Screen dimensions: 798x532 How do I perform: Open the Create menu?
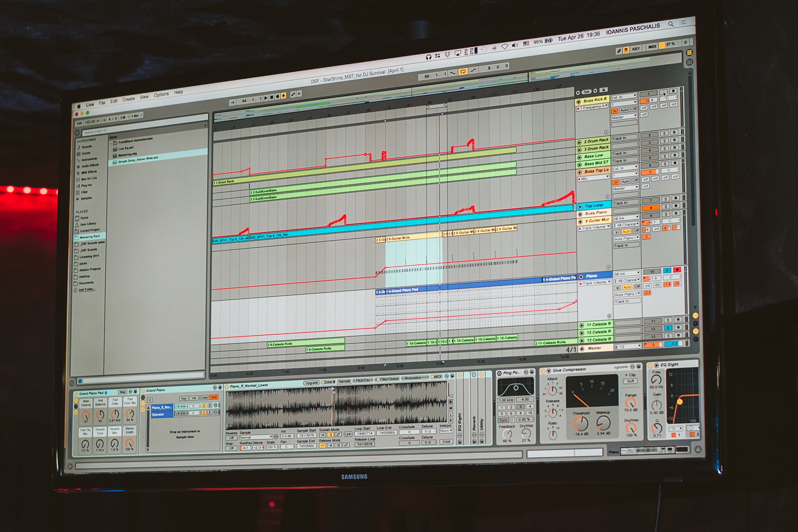pyautogui.click(x=129, y=99)
